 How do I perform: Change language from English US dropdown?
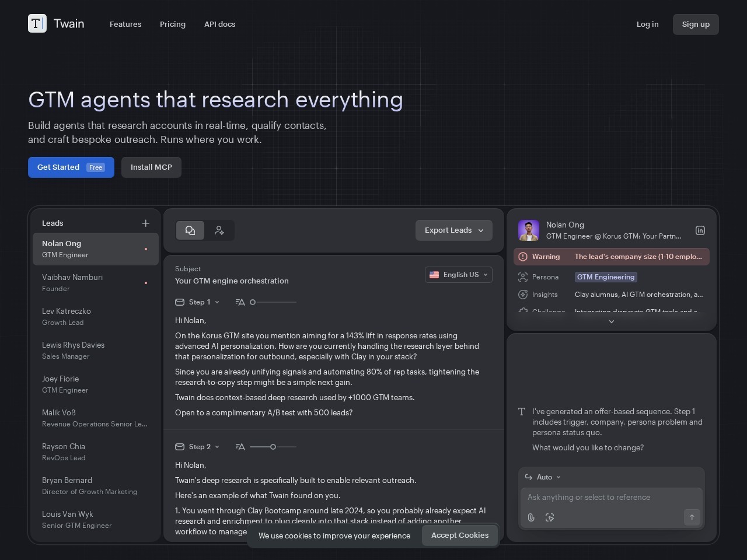[x=458, y=275]
